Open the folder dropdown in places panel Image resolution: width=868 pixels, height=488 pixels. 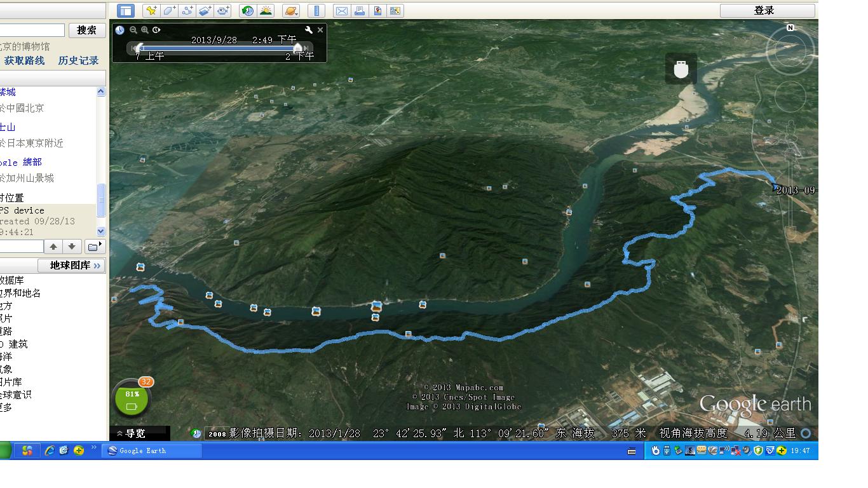pyautogui.click(x=95, y=247)
